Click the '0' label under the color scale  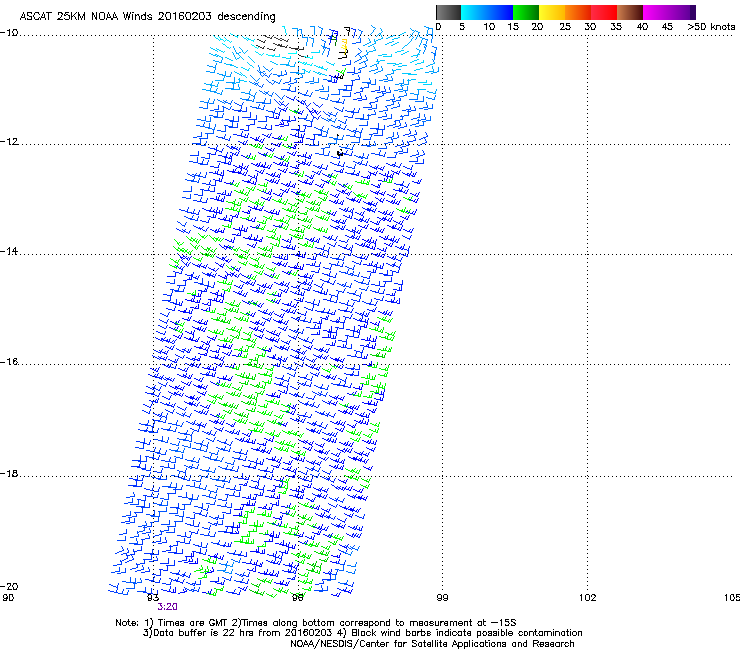pos(438,27)
